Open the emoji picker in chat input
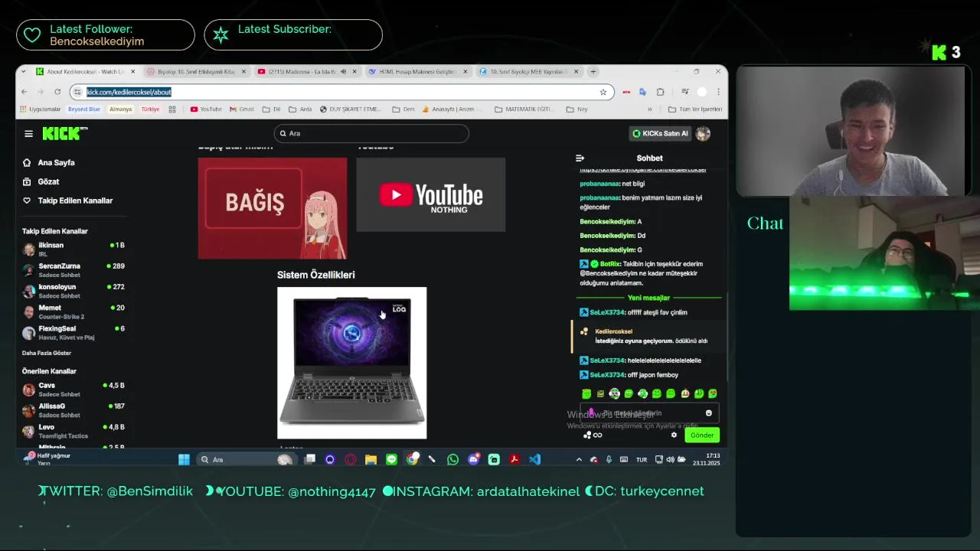This screenshot has height=551, width=980. [x=708, y=413]
